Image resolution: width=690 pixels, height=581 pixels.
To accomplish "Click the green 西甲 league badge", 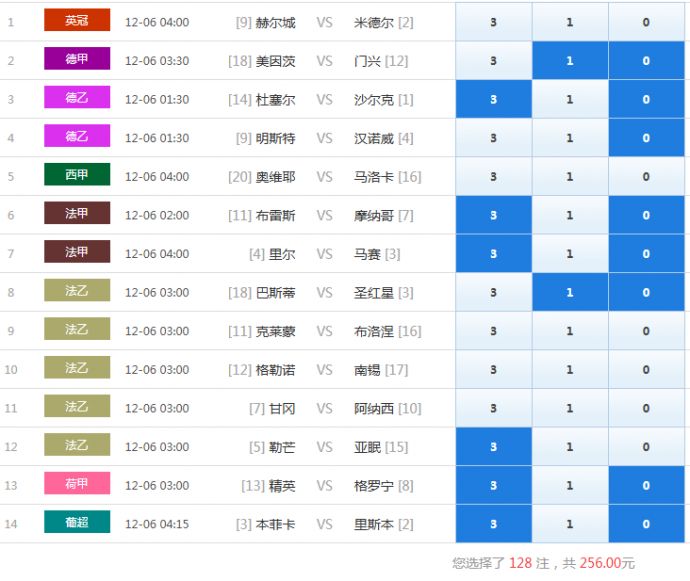I will pyautogui.click(x=77, y=175).
